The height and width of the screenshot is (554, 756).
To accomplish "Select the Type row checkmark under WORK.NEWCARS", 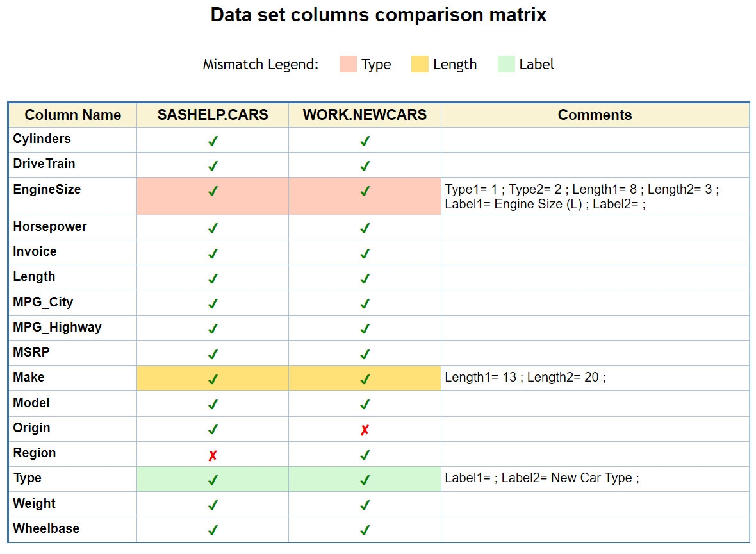I will [x=364, y=478].
